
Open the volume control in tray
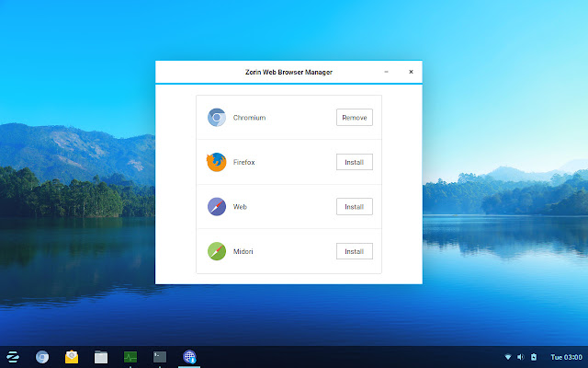521,357
